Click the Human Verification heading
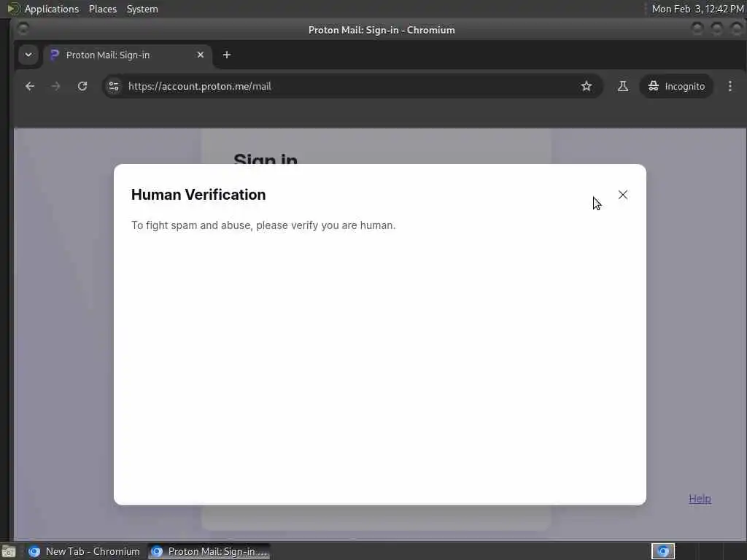The height and width of the screenshot is (560, 747). point(198,194)
